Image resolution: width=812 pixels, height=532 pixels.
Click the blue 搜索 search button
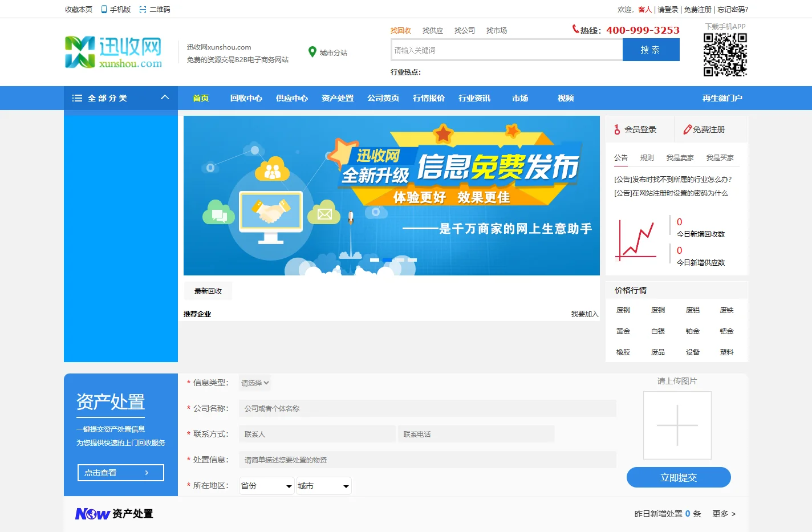pyautogui.click(x=651, y=50)
